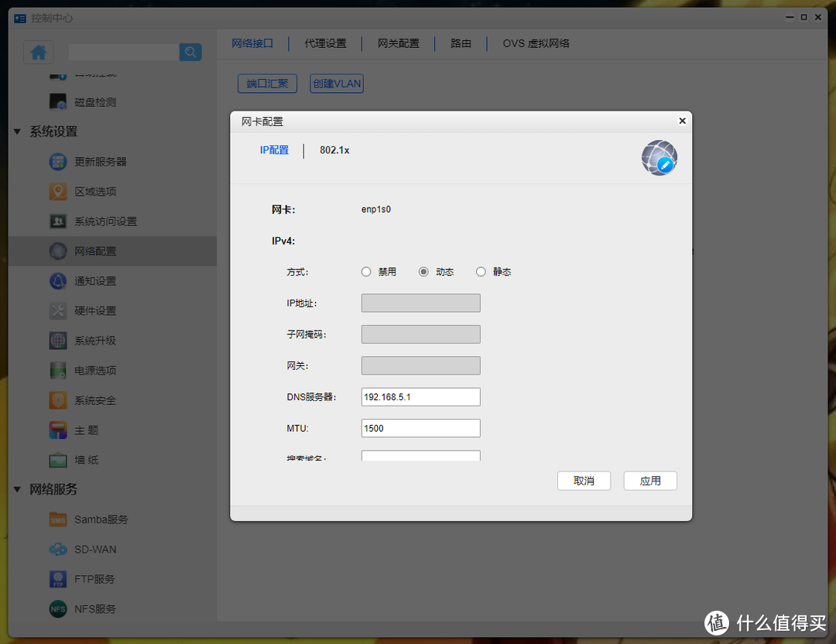The image size is (836, 644).
Task: Select the 禁用 radio button
Action: (365, 272)
